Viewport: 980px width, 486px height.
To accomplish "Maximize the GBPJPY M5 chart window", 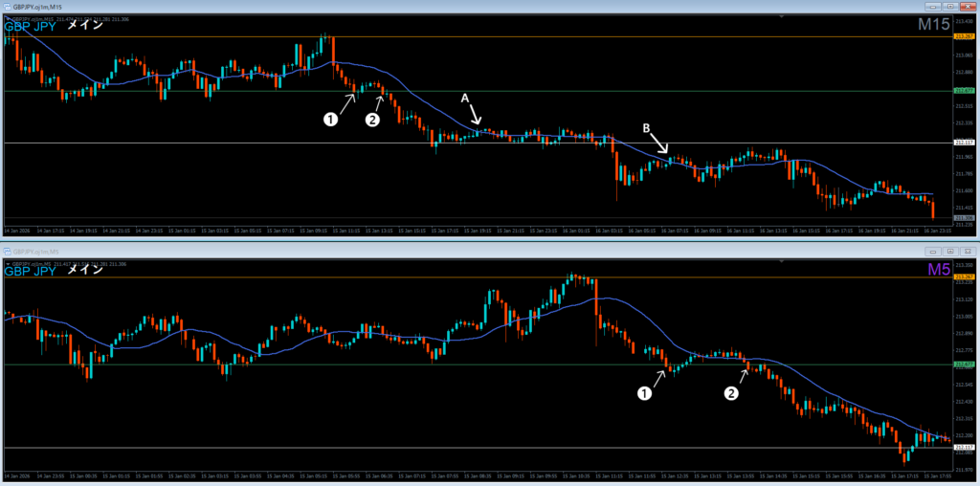I will (x=950, y=251).
